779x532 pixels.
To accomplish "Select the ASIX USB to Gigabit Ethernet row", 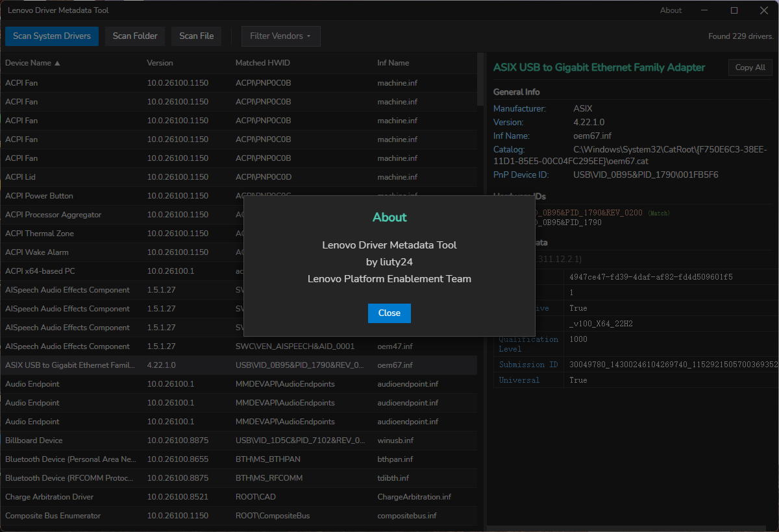I will [x=238, y=365].
